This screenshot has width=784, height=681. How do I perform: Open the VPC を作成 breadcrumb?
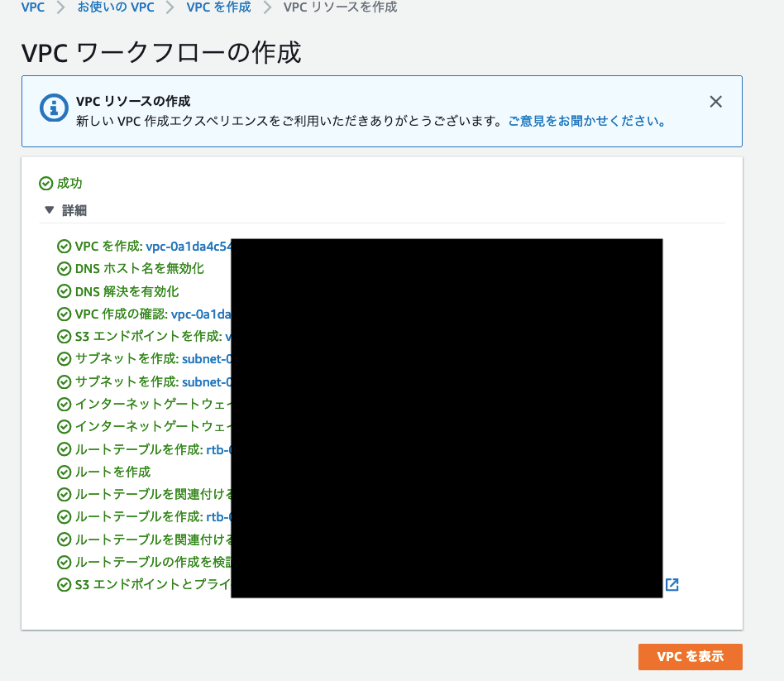(x=218, y=7)
